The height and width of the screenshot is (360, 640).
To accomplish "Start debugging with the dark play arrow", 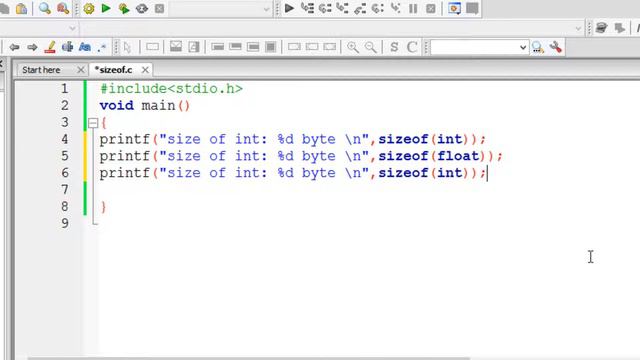I will tap(289, 8).
